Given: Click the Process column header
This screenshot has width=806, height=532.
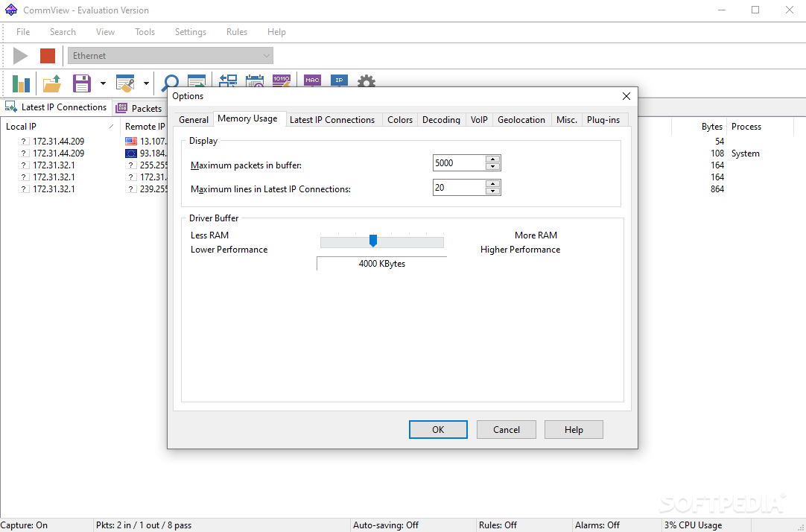Looking at the screenshot, I should pos(761,127).
